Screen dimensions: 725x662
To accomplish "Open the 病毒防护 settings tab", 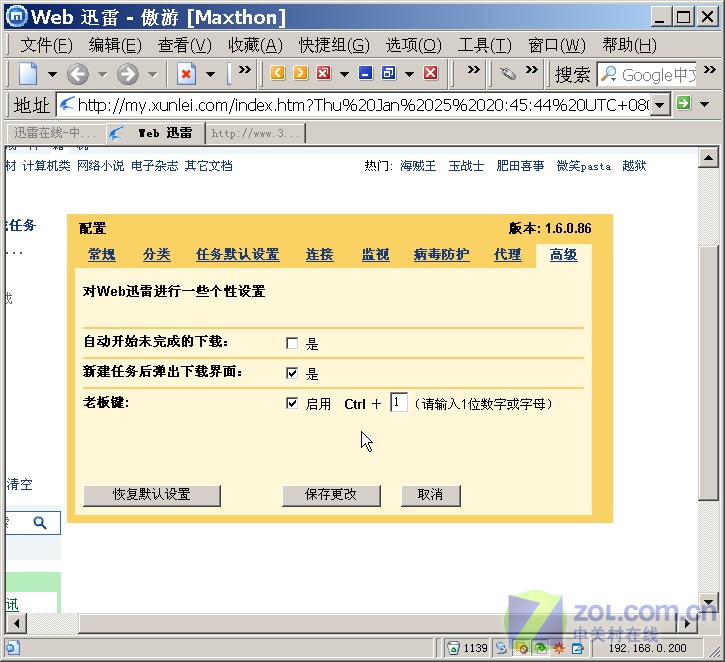I will [441, 254].
